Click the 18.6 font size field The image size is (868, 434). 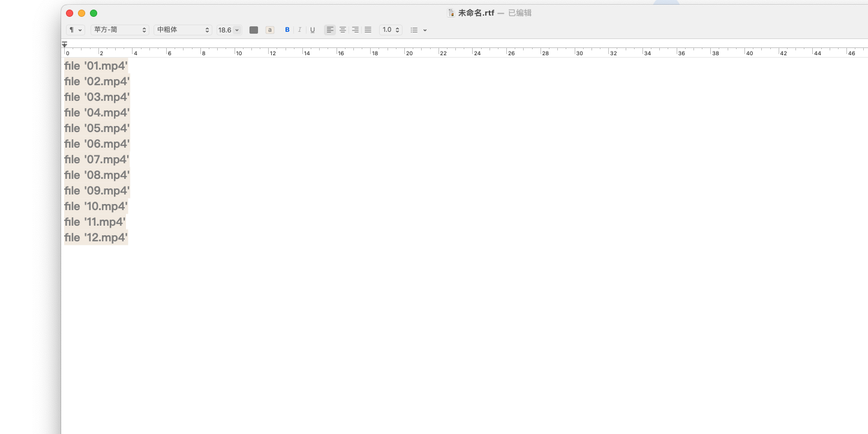224,30
